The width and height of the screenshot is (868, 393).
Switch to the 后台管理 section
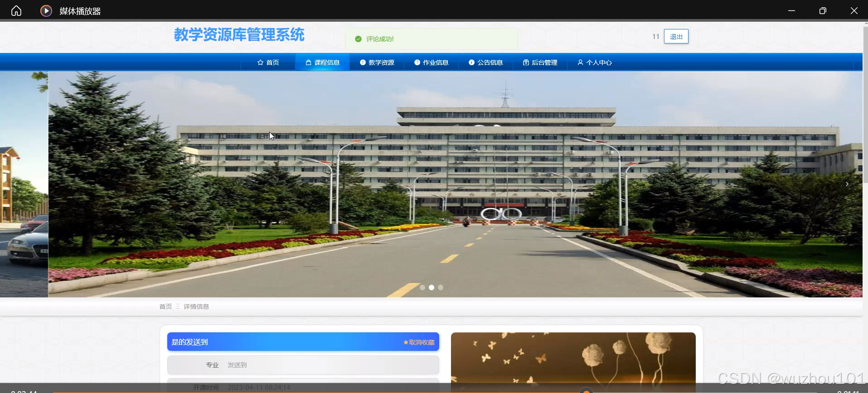coord(540,62)
